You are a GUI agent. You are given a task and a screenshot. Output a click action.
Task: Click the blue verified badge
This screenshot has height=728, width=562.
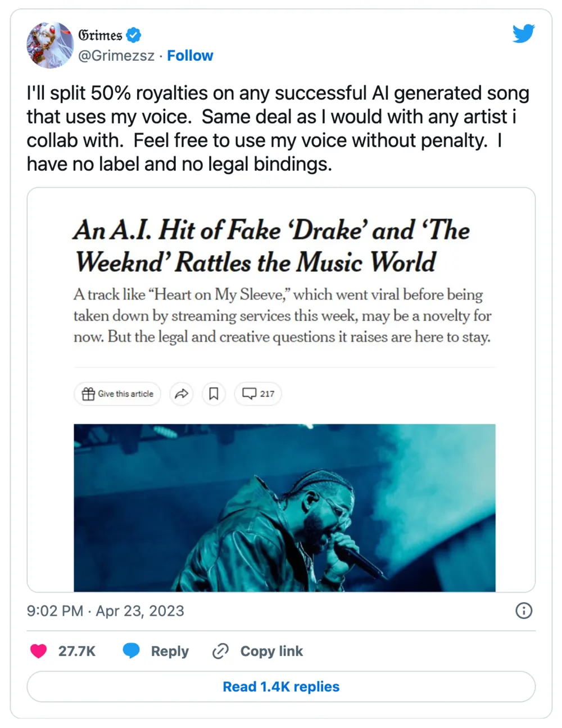tap(133, 35)
